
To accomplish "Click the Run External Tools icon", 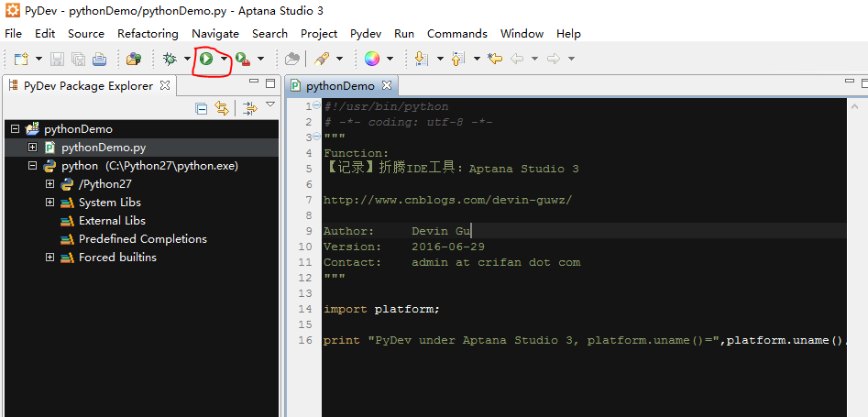I will pyautogui.click(x=243, y=59).
